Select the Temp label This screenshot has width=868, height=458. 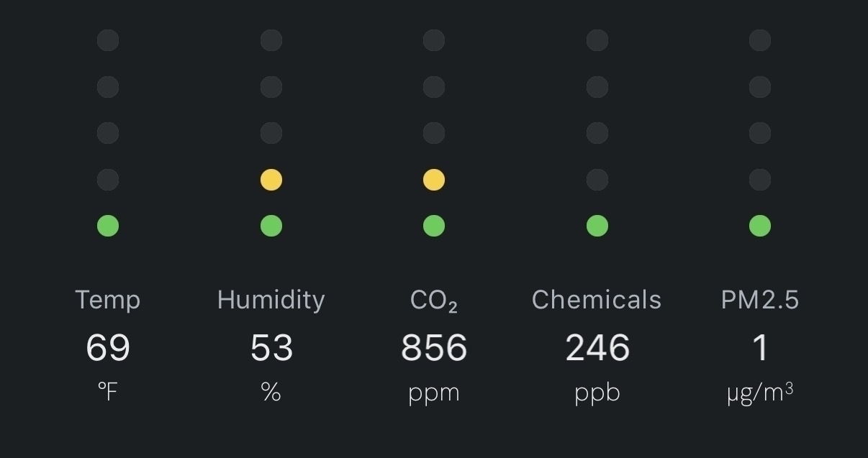(108, 300)
